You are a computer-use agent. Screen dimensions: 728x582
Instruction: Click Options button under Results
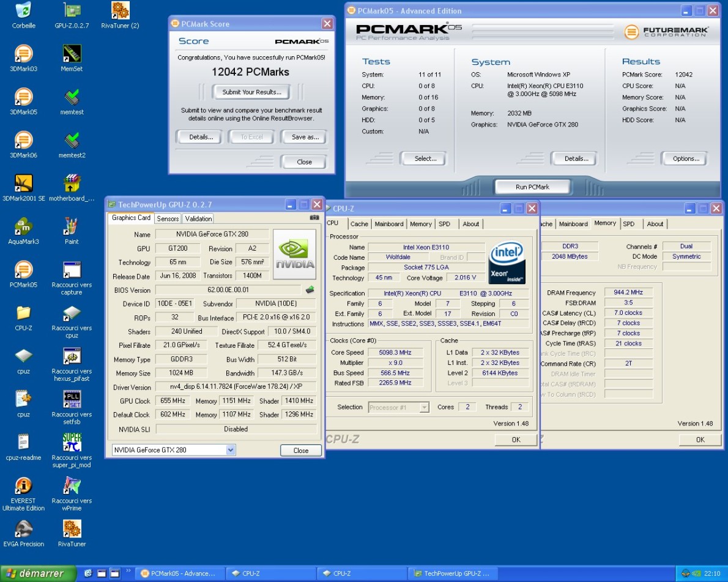[686, 158]
